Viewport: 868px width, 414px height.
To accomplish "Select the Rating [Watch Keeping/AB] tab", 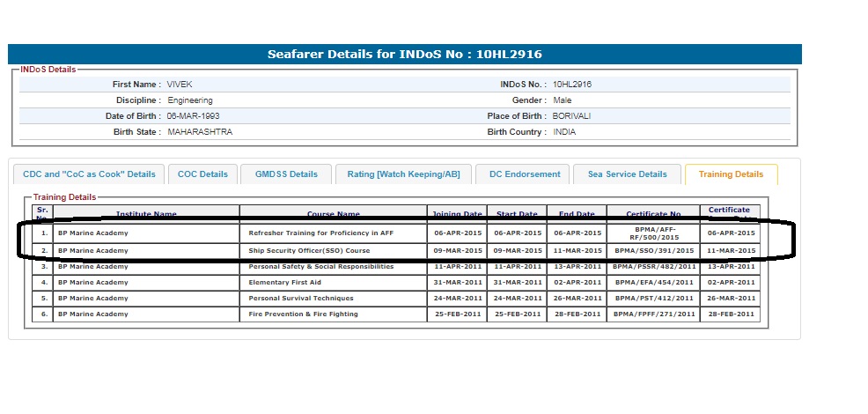I will pyautogui.click(x=403, y=174).
